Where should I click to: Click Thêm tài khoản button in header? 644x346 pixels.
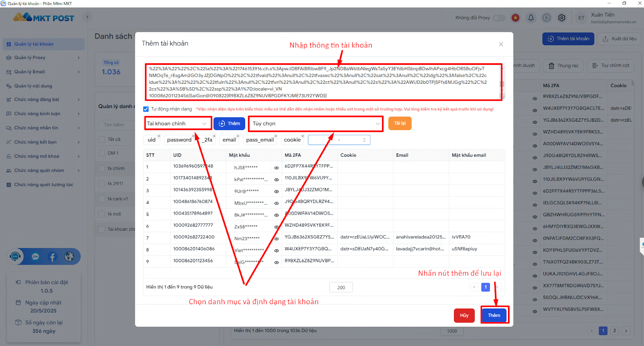[x=568, y=39]
